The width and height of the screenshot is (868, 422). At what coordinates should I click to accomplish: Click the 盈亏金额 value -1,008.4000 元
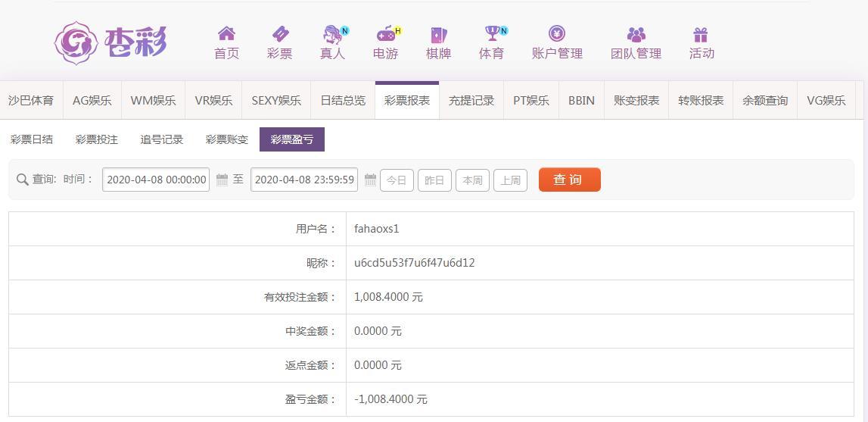coord(390,399)
